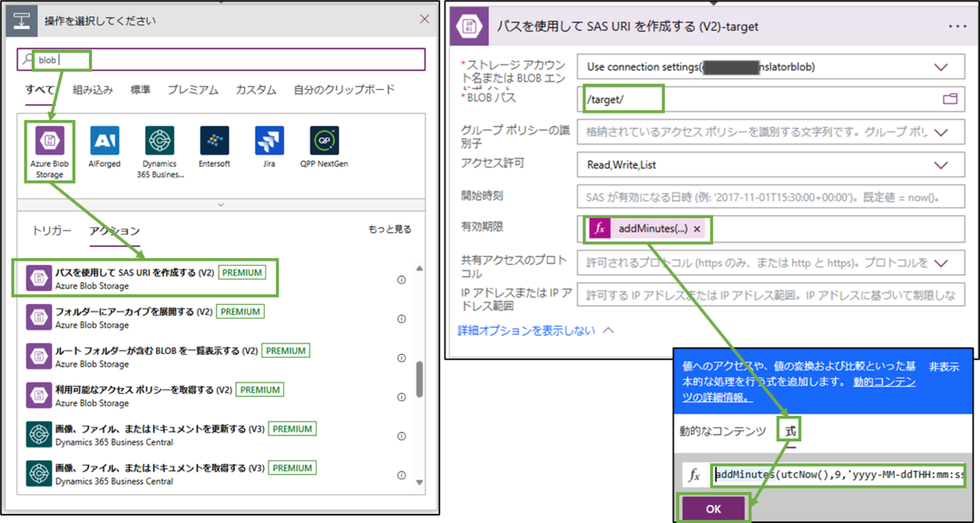The width and height of the screenshot is (980, 523).
Task: Click the fx icon on the addMinutes token
Action: click(x=600, y=230)
